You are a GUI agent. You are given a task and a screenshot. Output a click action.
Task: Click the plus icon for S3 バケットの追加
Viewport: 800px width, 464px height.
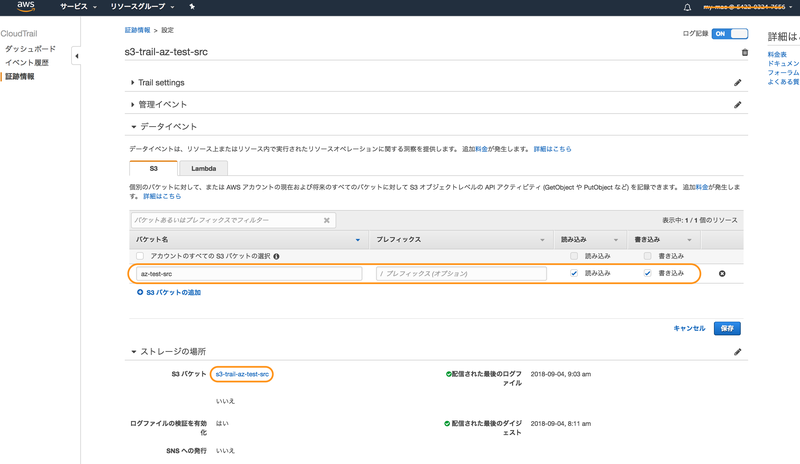[x=140, y=292]
